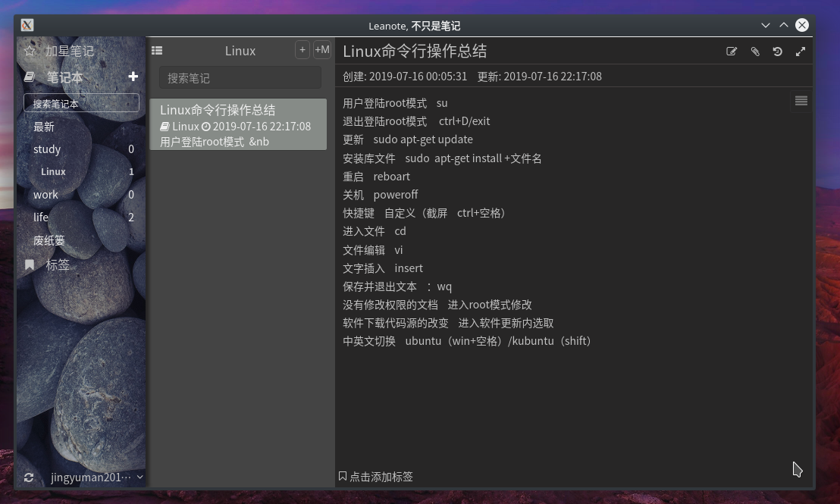Click the line 文件编辑 vi
840x504 pixels.
click(373, 250)
